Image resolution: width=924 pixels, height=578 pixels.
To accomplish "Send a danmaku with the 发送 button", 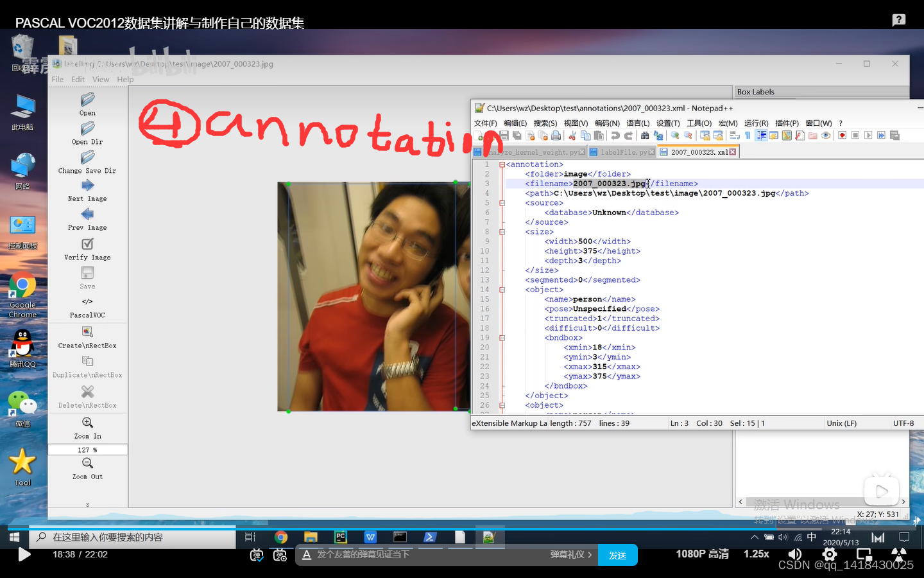I will [617, 554].
